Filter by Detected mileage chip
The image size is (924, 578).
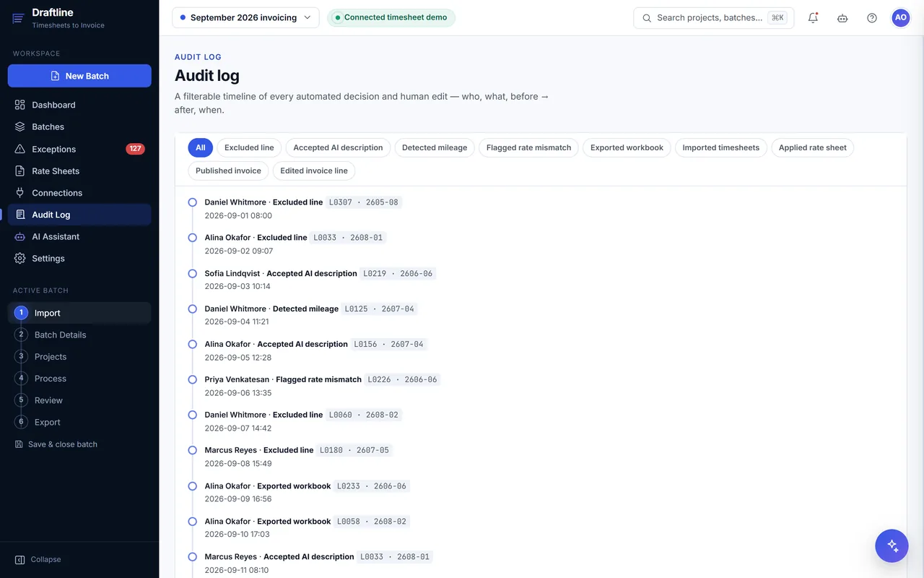435,148
